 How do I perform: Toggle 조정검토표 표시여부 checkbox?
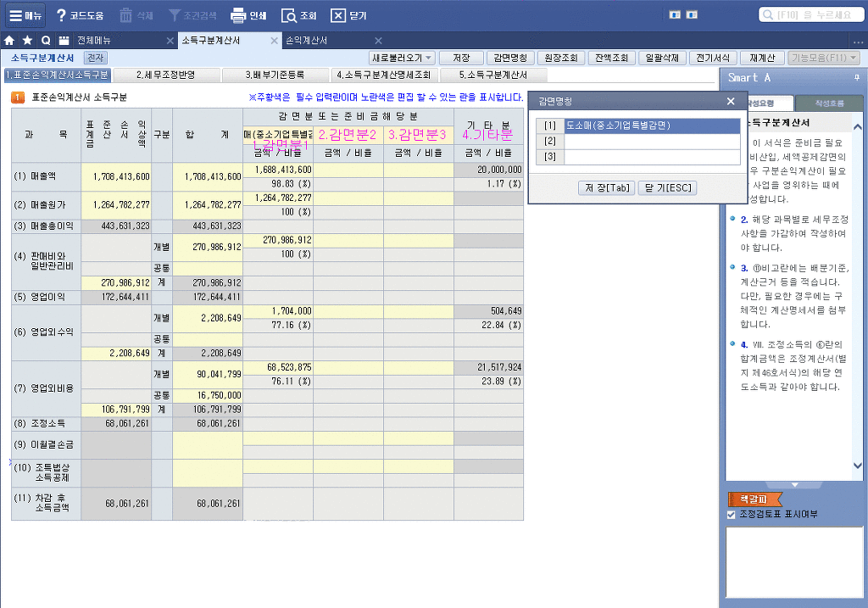click(x=731, y=515)
